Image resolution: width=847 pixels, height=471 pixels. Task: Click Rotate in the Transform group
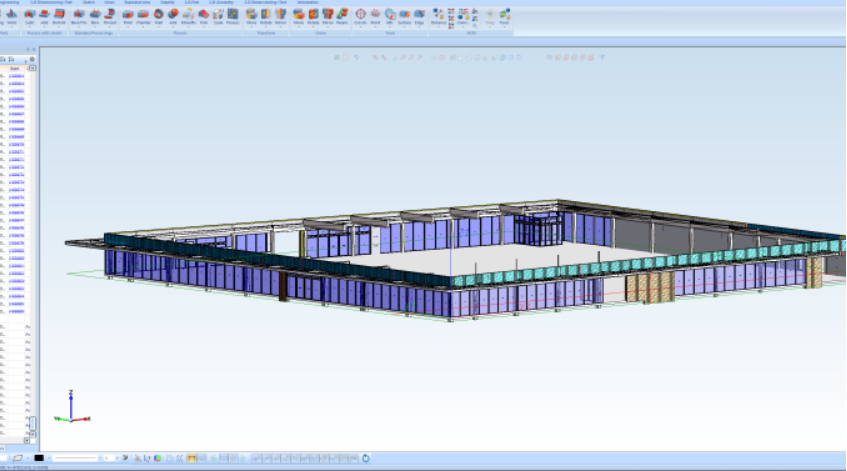pyautogui.click(x=265, y=16)
